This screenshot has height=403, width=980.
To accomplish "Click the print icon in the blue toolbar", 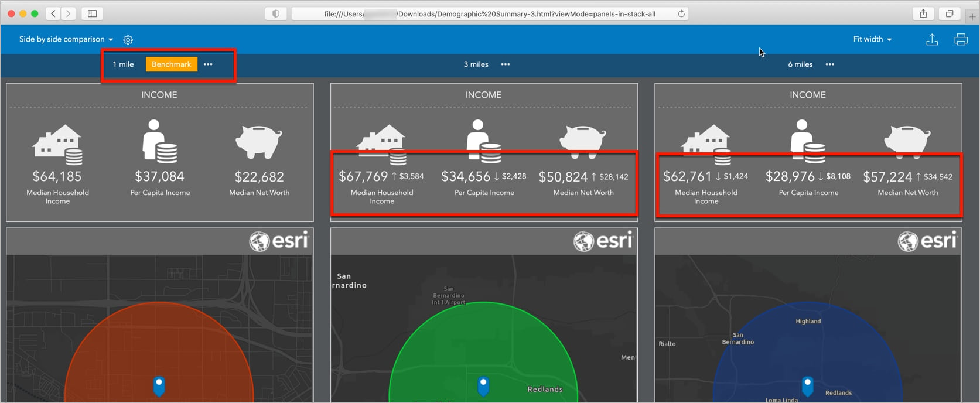I will pos(961,39).
